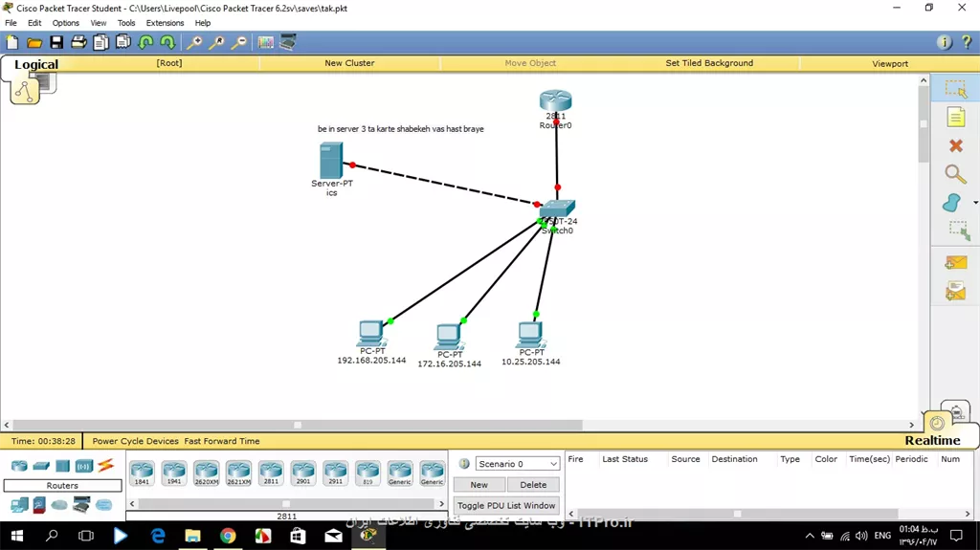The image size is (980, 550).
Task: Redo the last action
Action: (167, 42)
